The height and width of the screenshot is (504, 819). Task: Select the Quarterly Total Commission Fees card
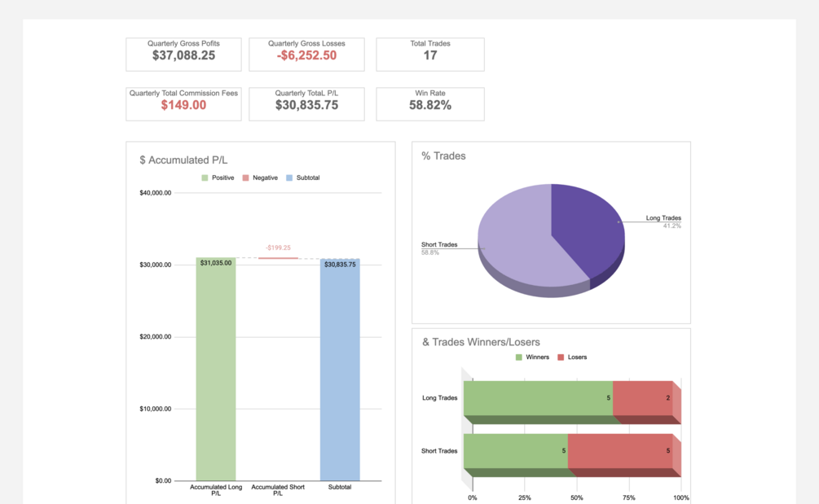pos(183,104)
